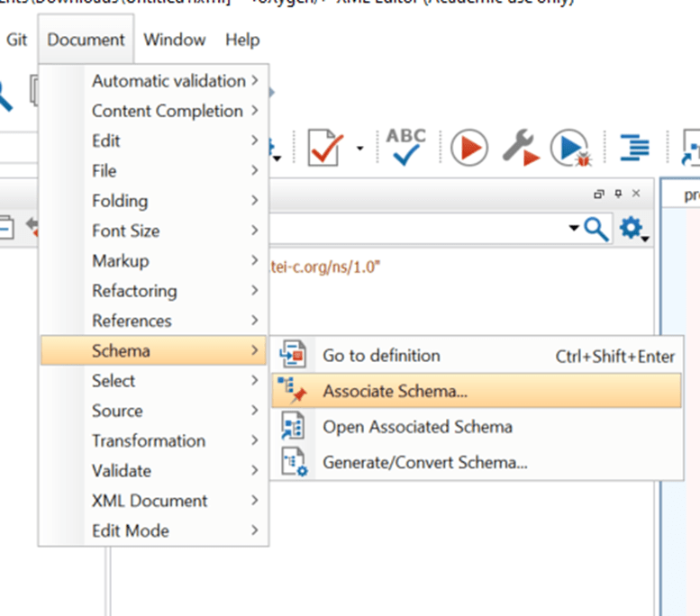Open the panel settings gear icon
The width and height of the screenshot is (700, 616).
632,229
